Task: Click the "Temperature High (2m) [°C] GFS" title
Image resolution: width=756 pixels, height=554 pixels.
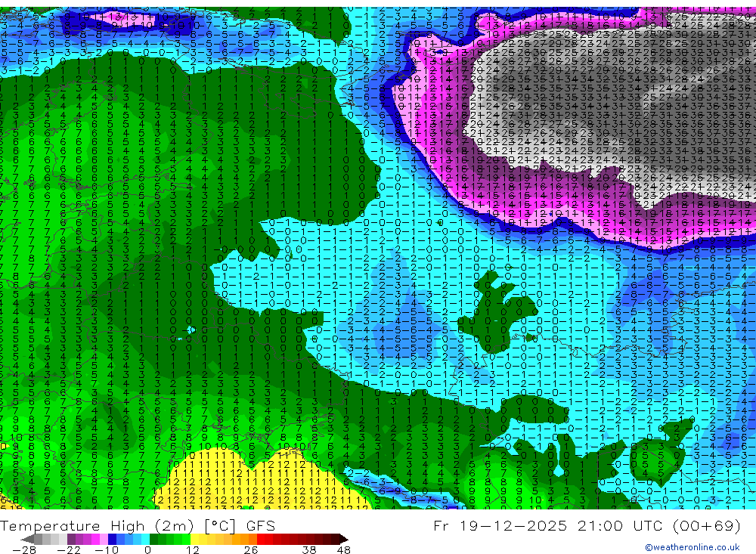Action: [x=138, y=526]
